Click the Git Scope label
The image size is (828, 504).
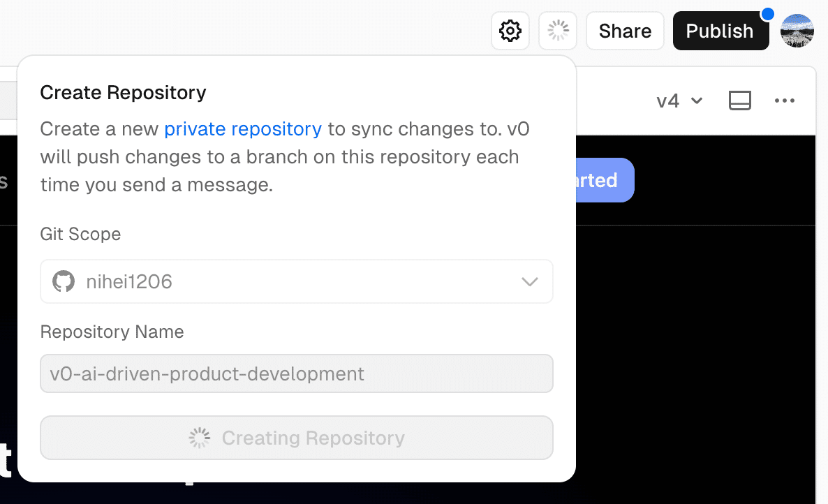(x=80, y=234)
